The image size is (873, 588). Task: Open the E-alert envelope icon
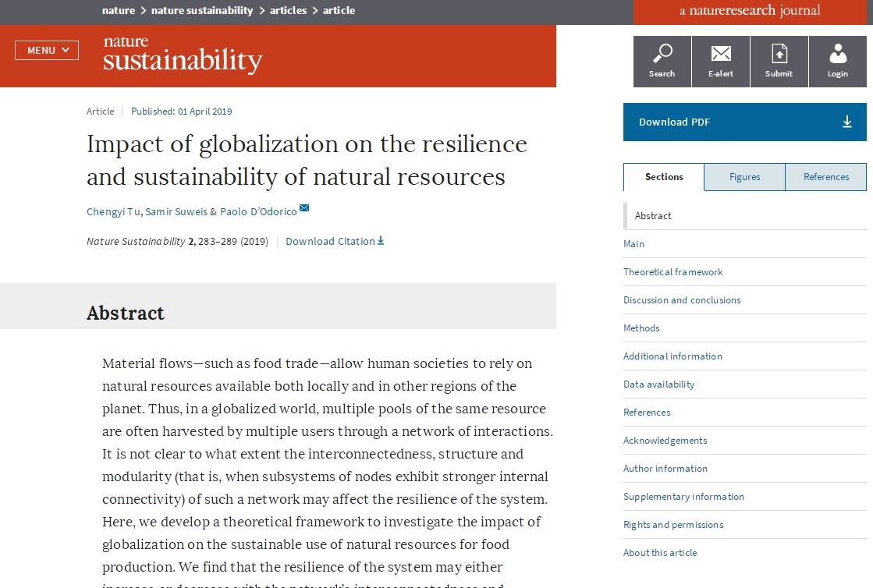coord(721,53)
